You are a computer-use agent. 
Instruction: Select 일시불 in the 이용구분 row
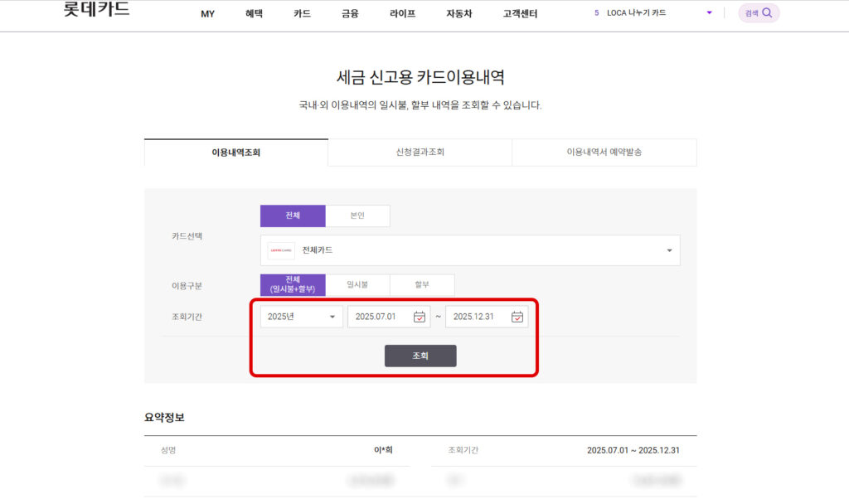(x=357, y=284)
